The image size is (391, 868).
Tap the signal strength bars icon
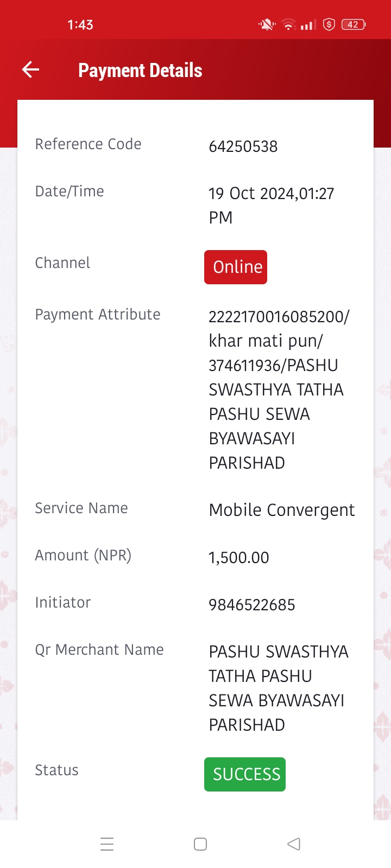pos(308,24)
